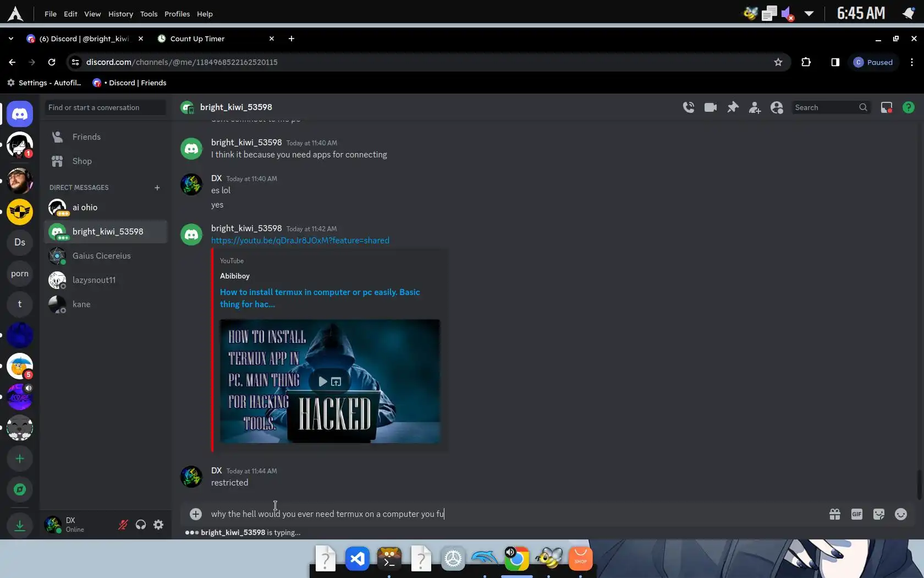This screenshot has width=924, height=578.
Task: Open the Discord Shop
Action: click(106, 161)
